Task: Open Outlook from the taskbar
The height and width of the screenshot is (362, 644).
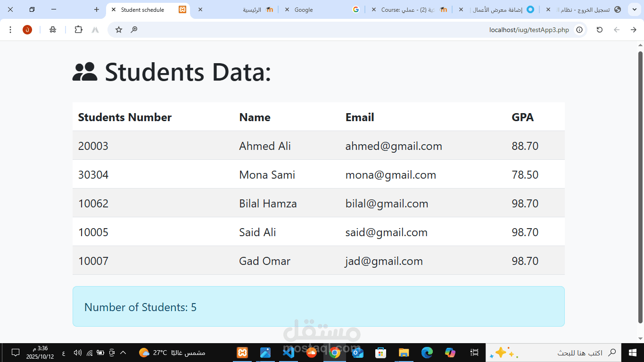Action: (358, 352)
